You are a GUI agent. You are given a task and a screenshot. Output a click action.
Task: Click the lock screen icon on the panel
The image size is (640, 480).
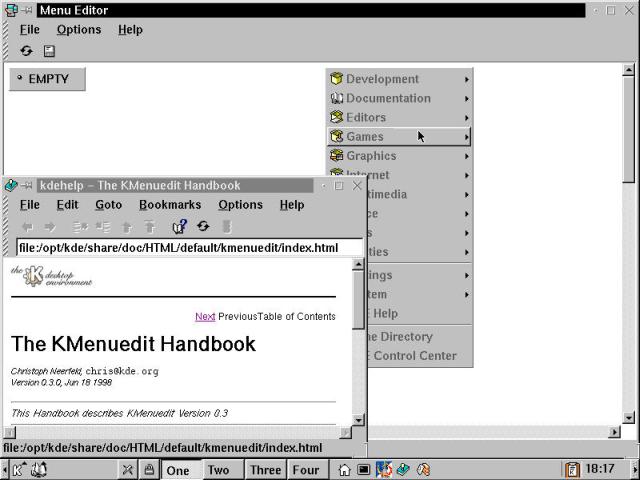point(148,469)
